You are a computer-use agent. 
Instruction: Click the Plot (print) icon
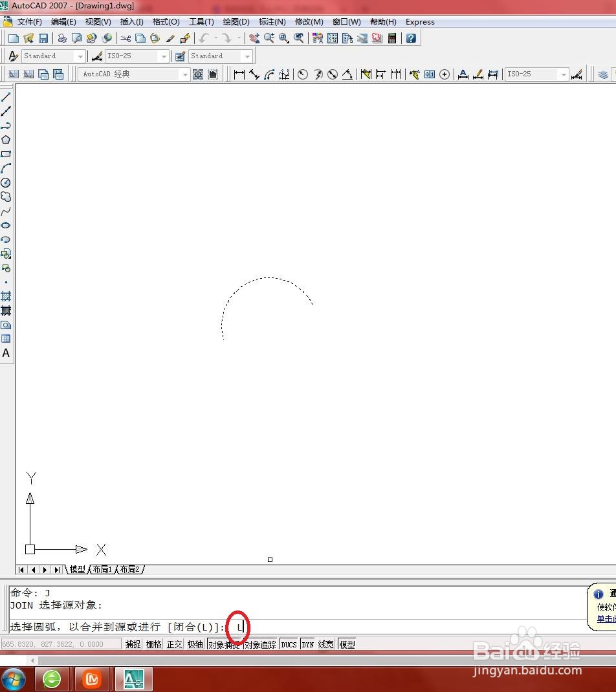(62, 38)
